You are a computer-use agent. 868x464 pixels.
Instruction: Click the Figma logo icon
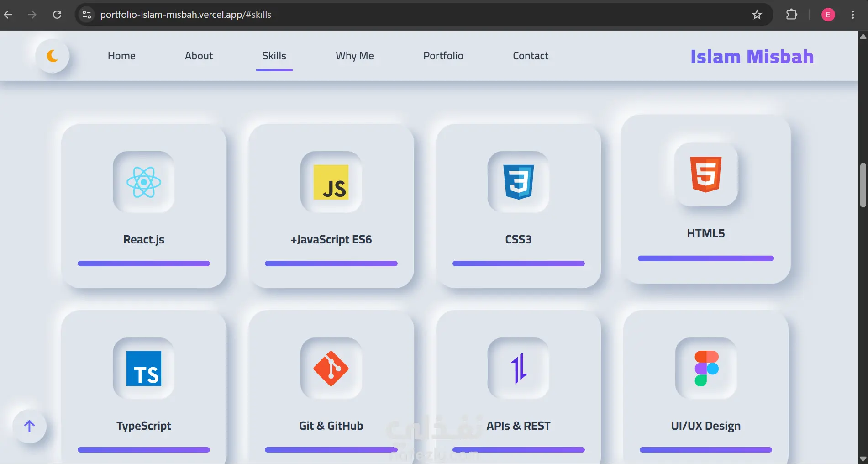(706, 369)
